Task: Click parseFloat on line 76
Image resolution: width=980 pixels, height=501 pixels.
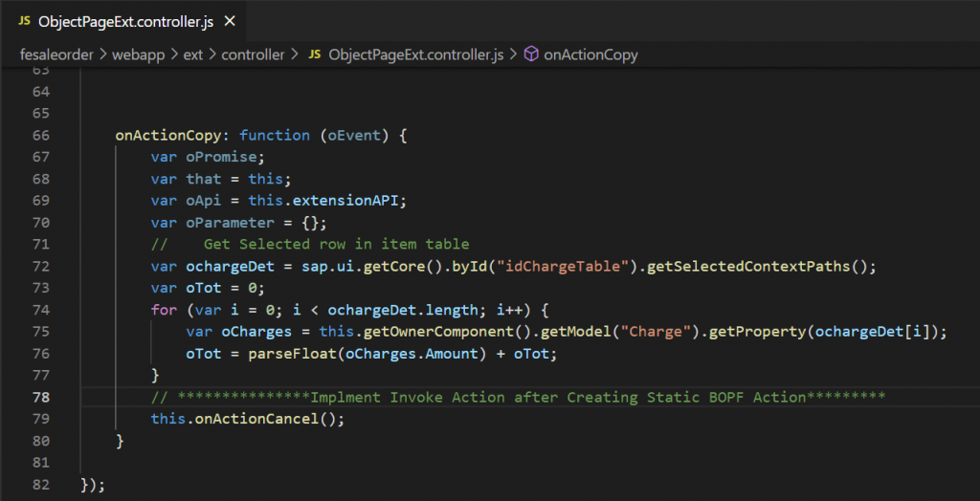Action: (x=293, y=354)
